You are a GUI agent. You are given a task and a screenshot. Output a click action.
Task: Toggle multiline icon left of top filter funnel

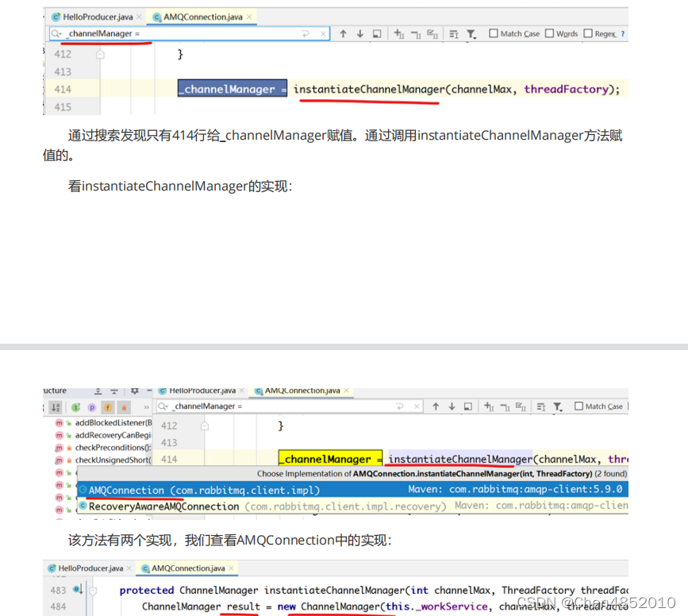coord(454,34)
